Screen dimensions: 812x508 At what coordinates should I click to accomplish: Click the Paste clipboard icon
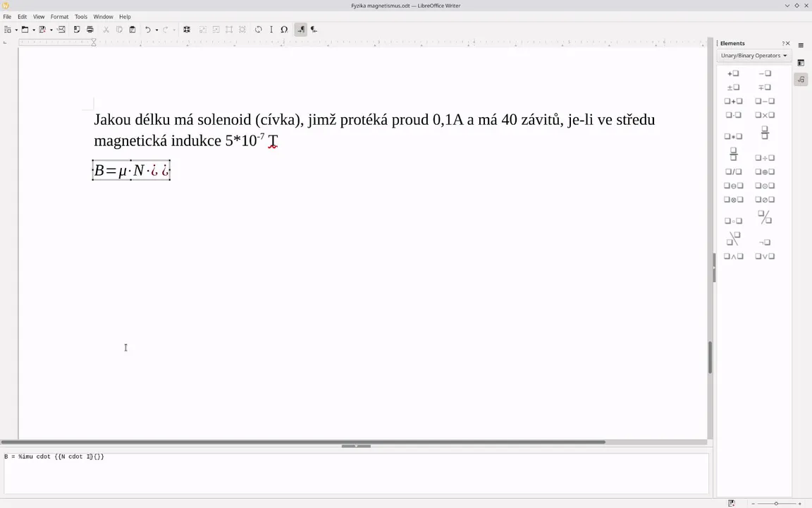pyautogui.click(x=133, y=30)
